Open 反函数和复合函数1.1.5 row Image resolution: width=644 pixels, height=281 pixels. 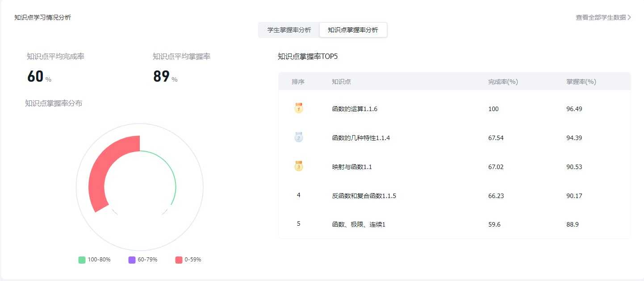point(364,196)
